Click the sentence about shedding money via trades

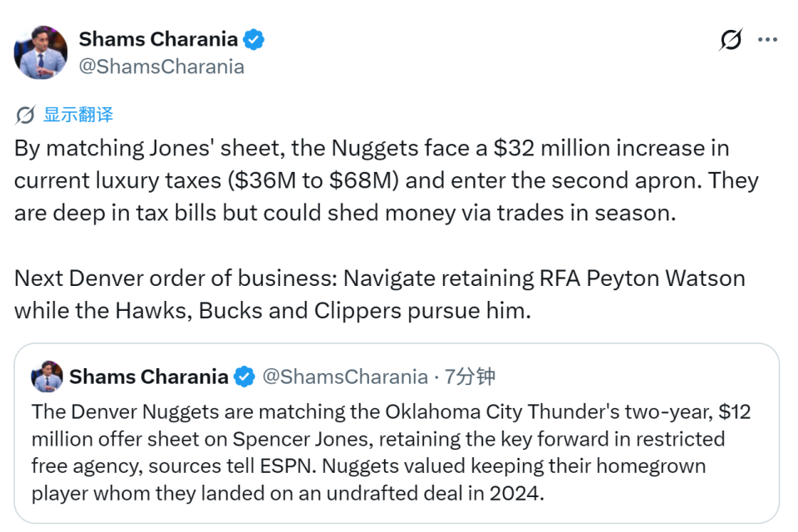pyautogui.click(x=345, y=213)
